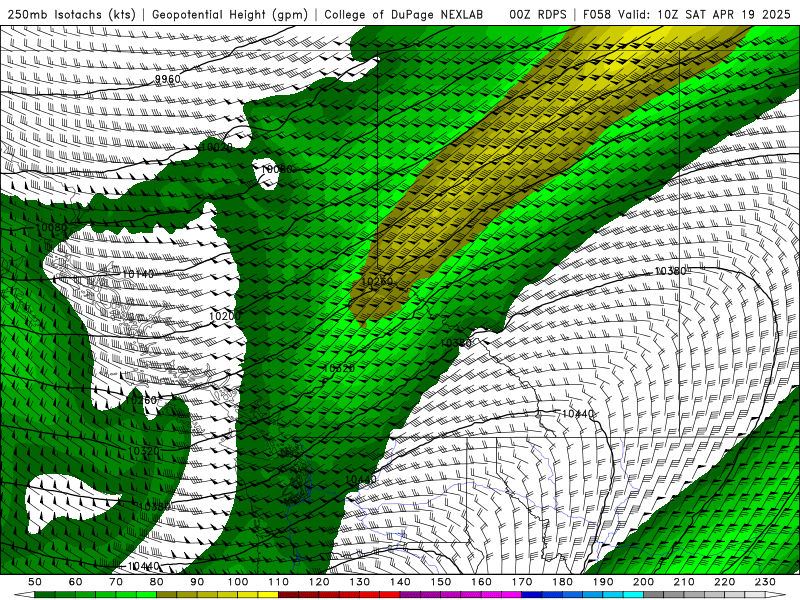Click the legend value 160

pyautogui.click(x=482, y=582)
